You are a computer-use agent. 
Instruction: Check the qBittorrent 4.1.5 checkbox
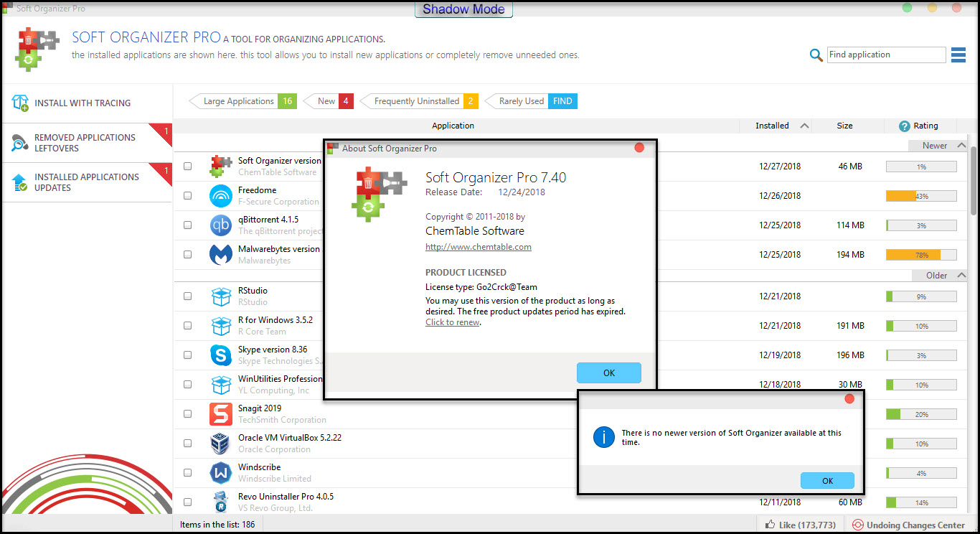[188, 225]
